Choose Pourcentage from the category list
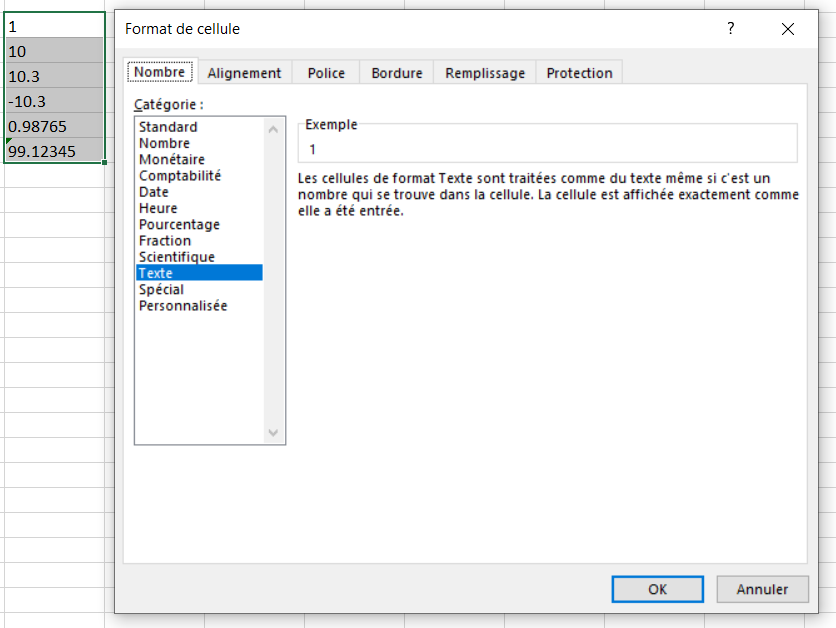Screen dimensions: 836x628 point(179,225)
